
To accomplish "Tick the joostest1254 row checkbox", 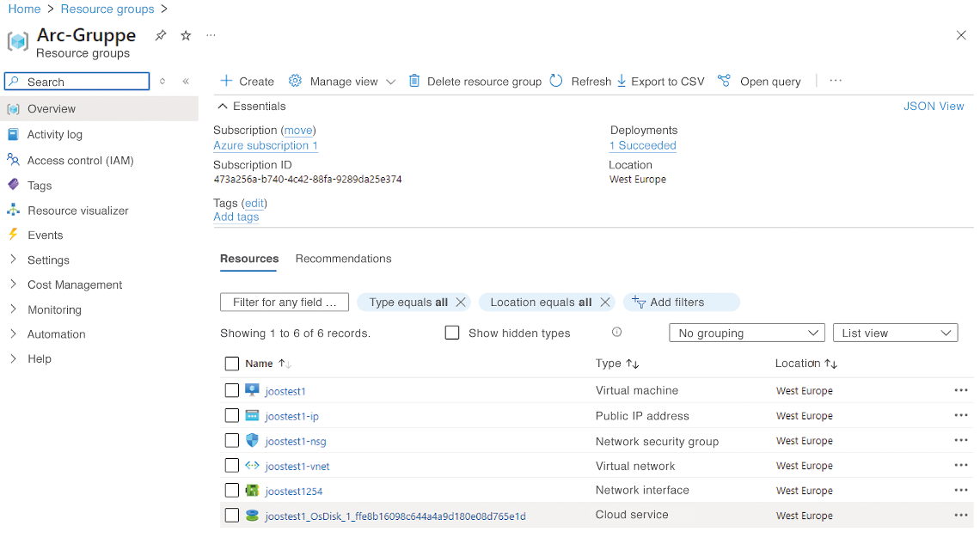I will (232, 491).
